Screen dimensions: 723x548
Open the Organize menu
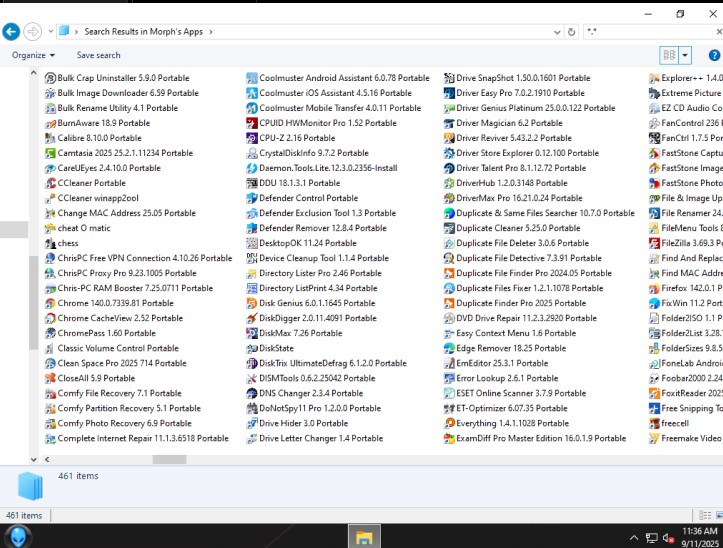pos(33,55)
